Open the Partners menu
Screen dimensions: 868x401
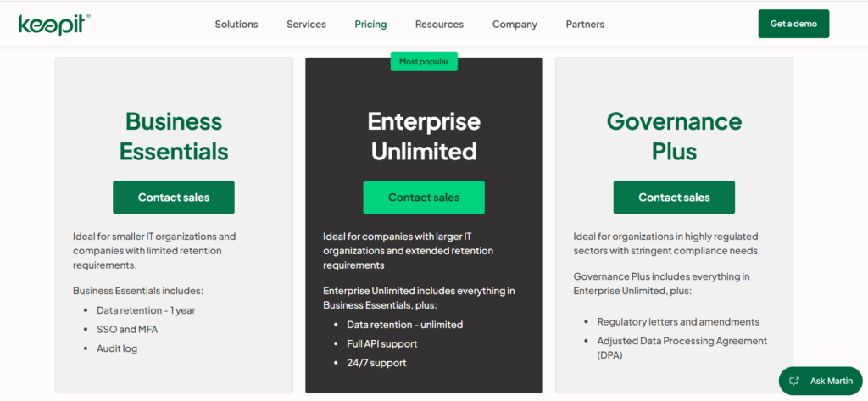(585, 25)
